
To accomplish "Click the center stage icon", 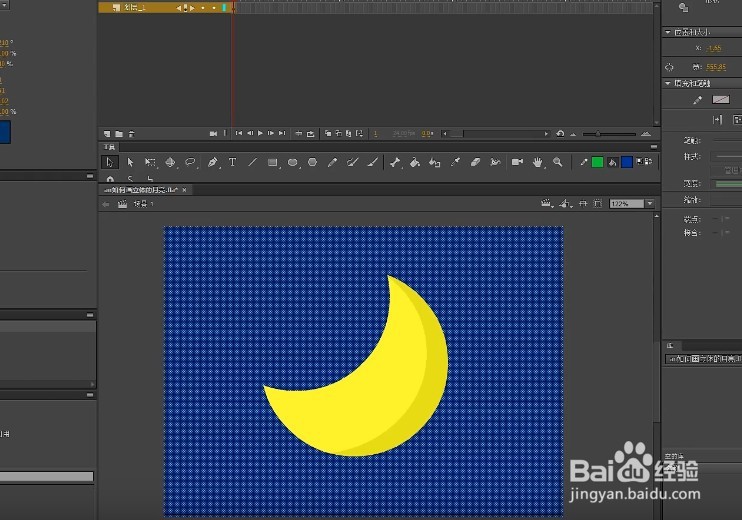I will point(583,203).
